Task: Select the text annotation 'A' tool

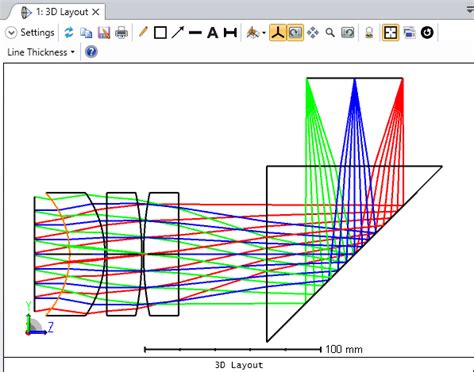Action: [212, 33]
